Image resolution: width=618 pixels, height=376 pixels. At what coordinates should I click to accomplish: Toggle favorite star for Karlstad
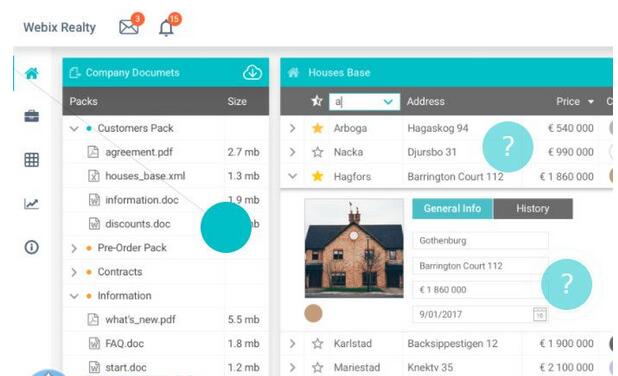point(318,344)
